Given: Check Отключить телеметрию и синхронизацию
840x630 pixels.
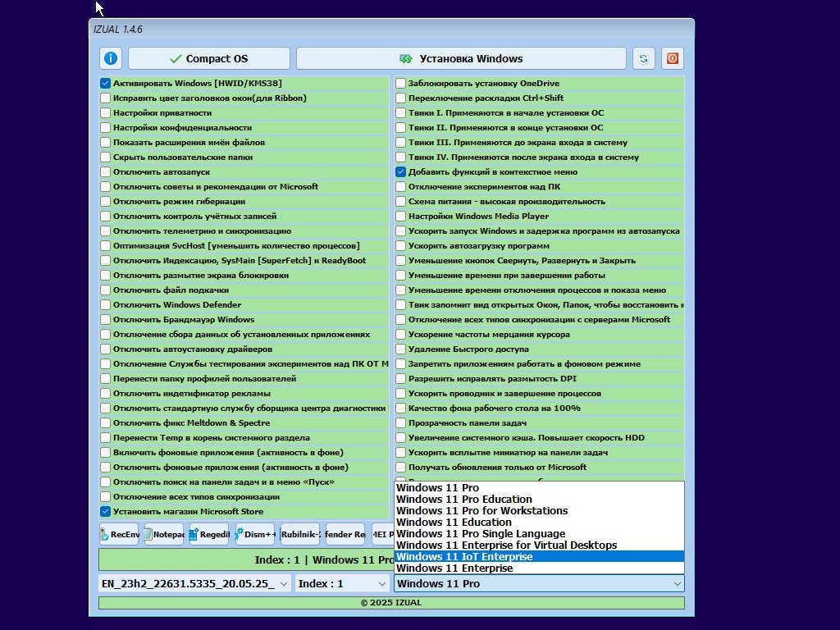Looking at the screenshot, I should coord(105,231).
